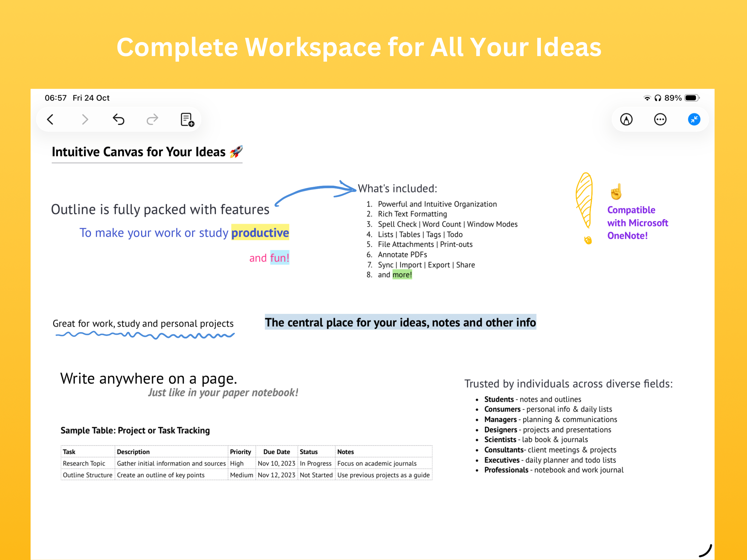This screenshot has width=747, height=560.
Task: Redo the last undone action
Action: click(x=152, y=119)
